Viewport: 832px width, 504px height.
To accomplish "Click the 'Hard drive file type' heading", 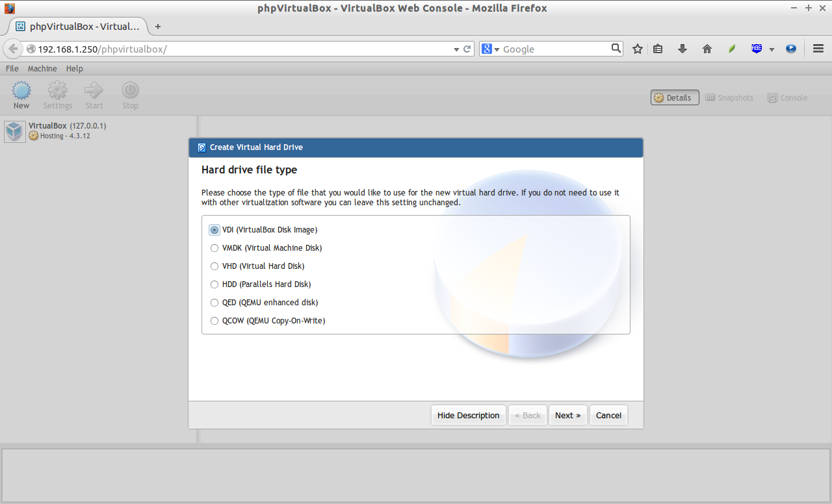I will click(249, 170).
